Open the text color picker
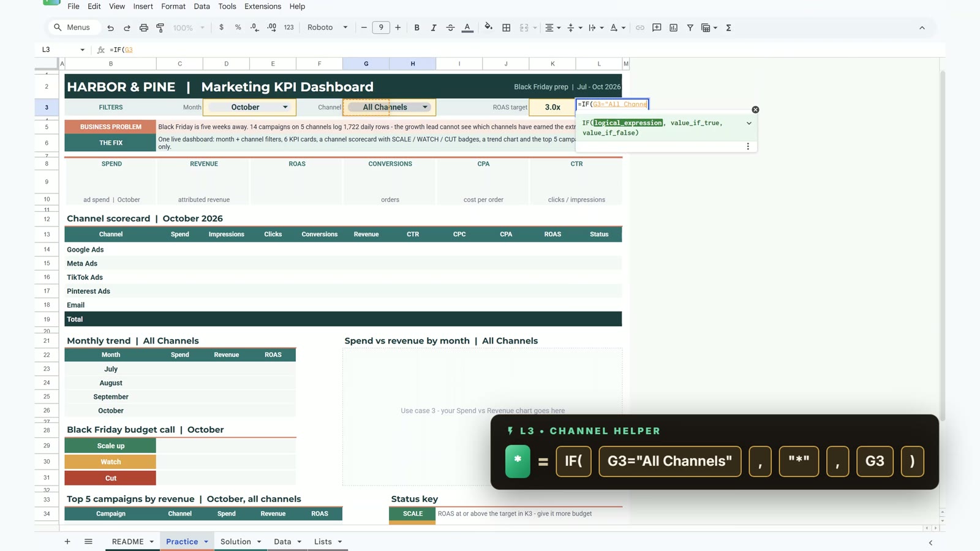This screenshot has height=551, width=980. (x=467, y=28)
